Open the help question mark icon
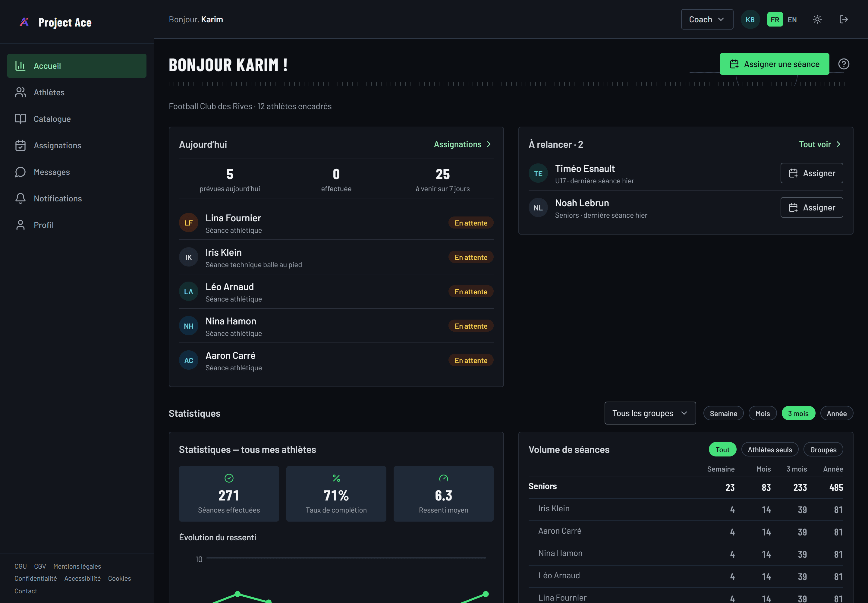 844,64
